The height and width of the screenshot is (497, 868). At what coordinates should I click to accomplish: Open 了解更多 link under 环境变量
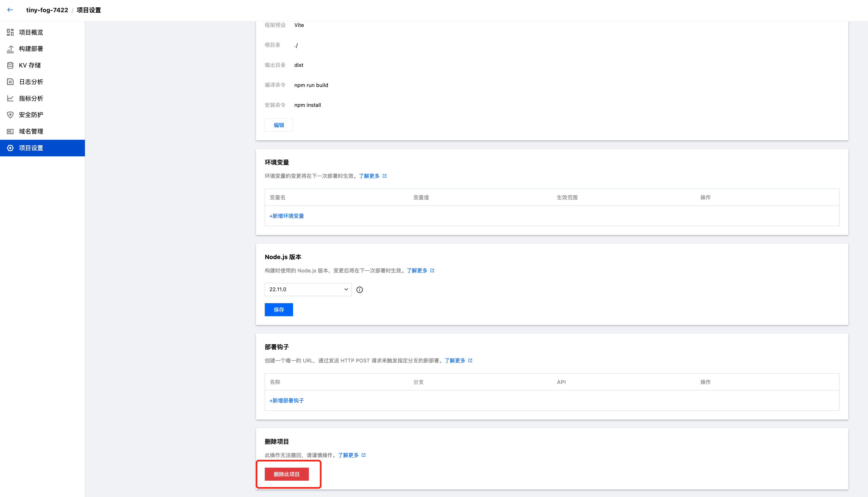coord(369,176)
